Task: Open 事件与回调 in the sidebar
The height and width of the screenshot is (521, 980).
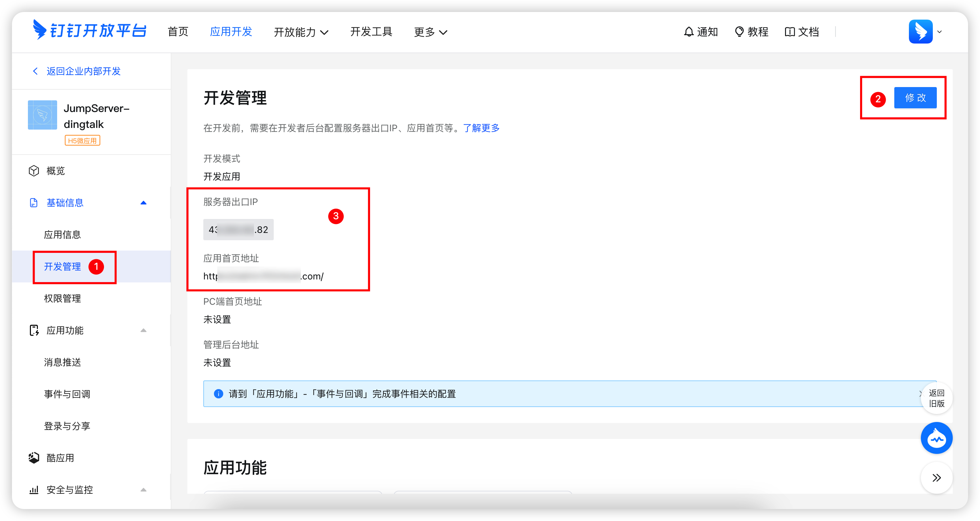Action: (x=67, y=394)
